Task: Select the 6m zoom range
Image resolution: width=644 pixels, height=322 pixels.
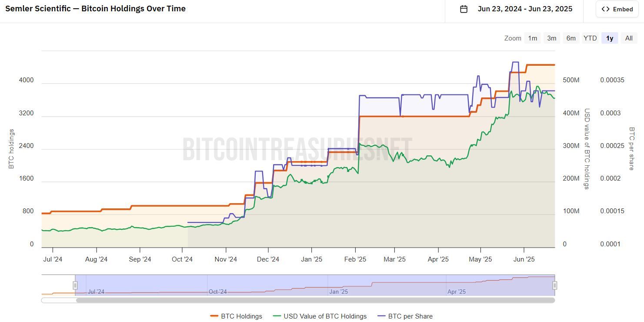Action: 571,38
